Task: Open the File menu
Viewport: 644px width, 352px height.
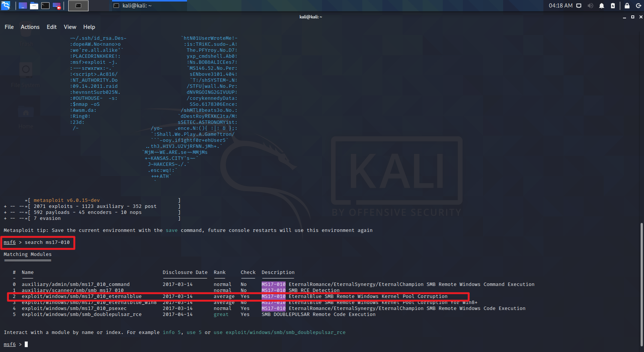Action: [x=9, y=27]
